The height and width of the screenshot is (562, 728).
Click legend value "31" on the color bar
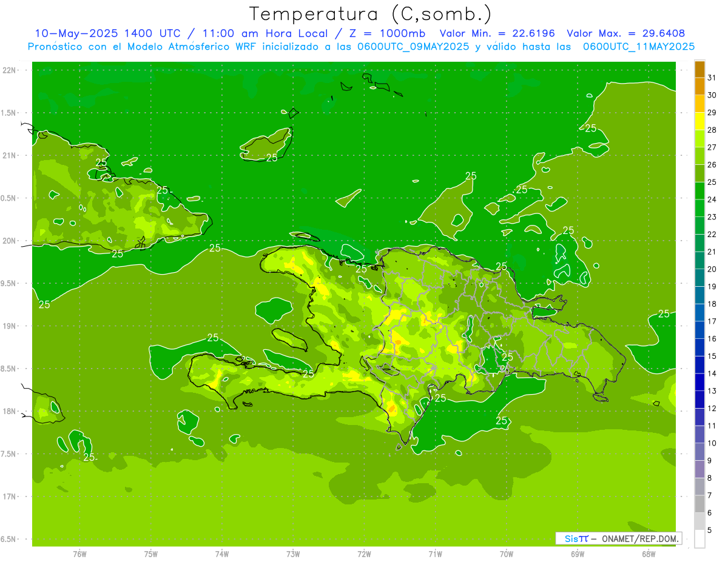pyautogui.click(x=712, y=78)
